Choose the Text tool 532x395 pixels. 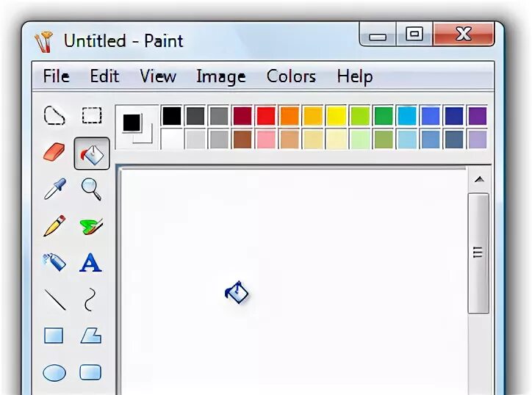click(90, 262)
